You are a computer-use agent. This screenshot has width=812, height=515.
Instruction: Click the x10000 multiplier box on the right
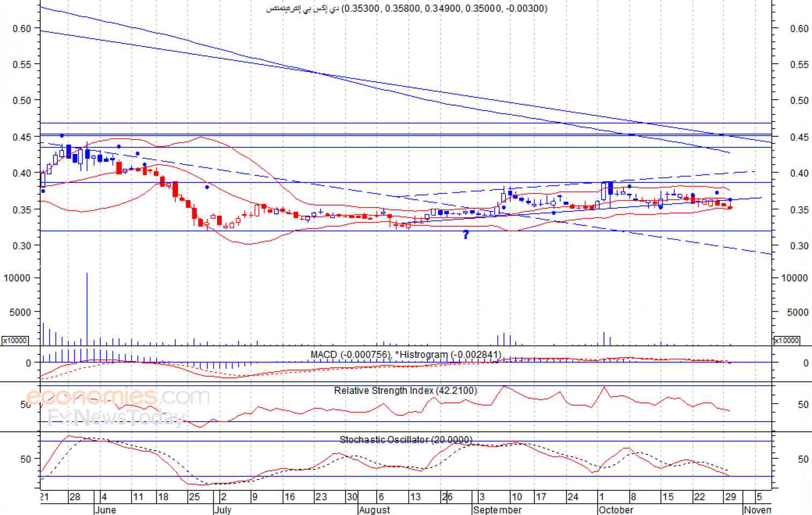pyautogui.click(x=786, y=341)
